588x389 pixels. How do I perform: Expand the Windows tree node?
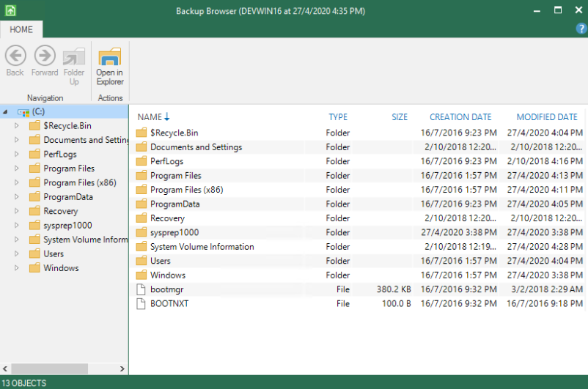pyautogui.click(x=17, y=268)
